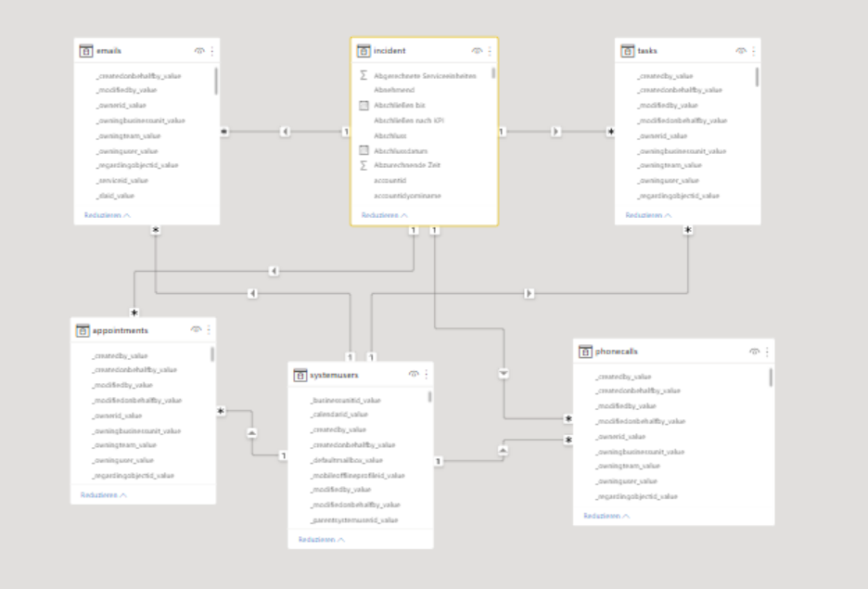Viewport: 868px width, 589px height.
Task: Click the emails table icon
Action: pos(86,51)
